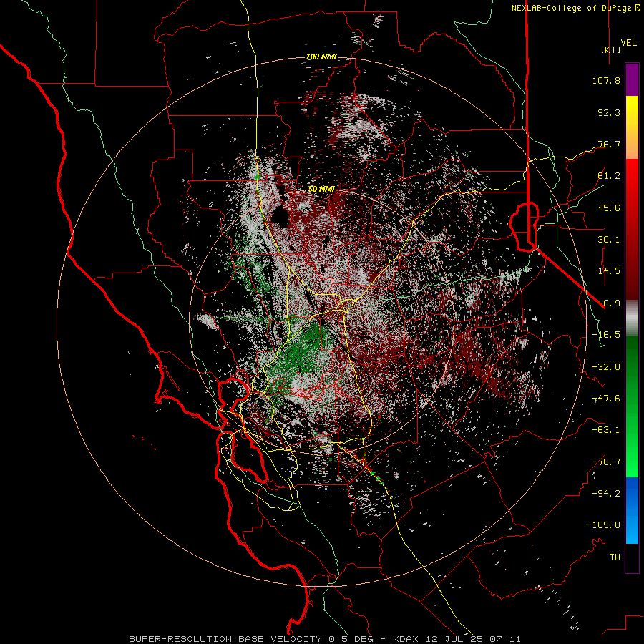
Task: Click the 45.6 velocity legend value
Action: 609,208
